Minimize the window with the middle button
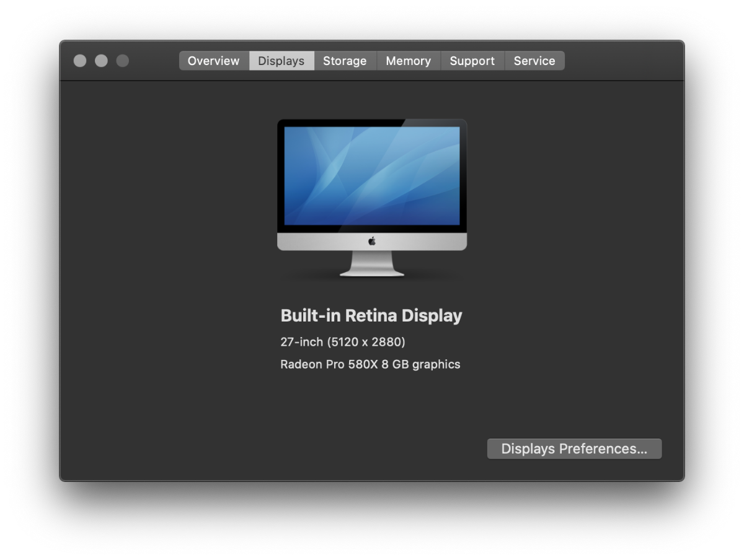Viewport: 744px width, 560px height. [101, 61]
